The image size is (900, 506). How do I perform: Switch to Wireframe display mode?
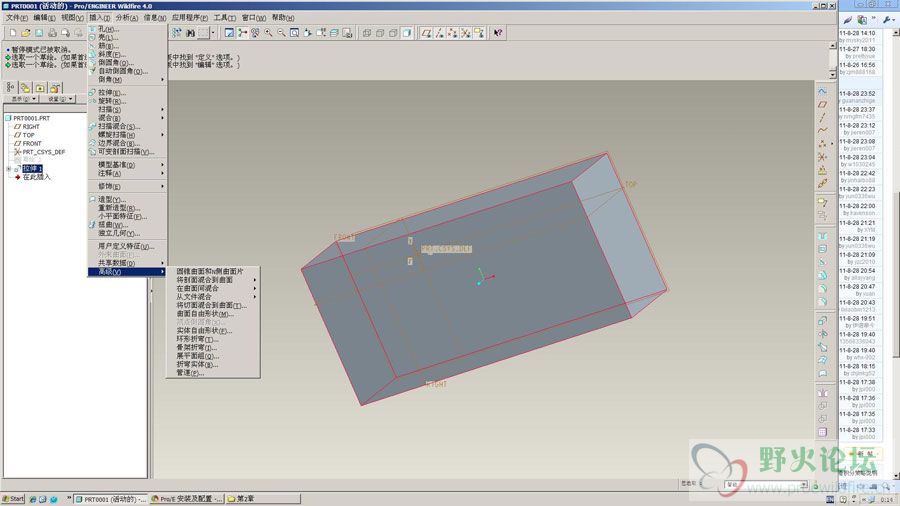(367, 33)
